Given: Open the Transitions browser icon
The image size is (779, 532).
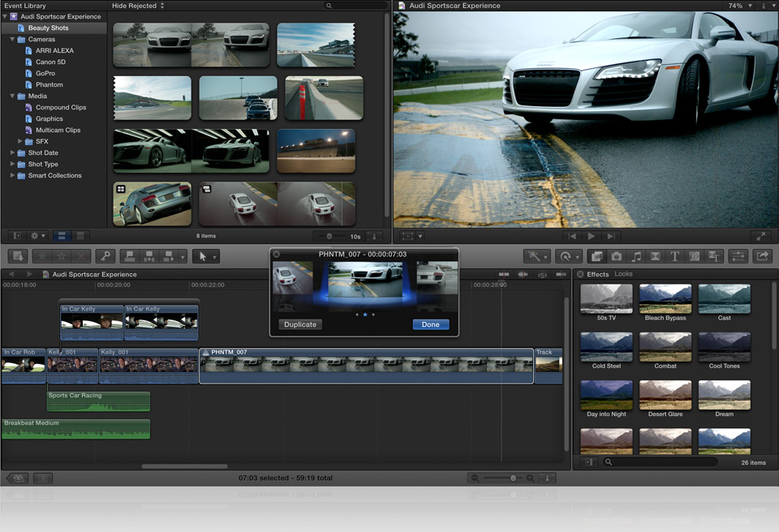Looking at the screenshot, I should coord(656,256).
